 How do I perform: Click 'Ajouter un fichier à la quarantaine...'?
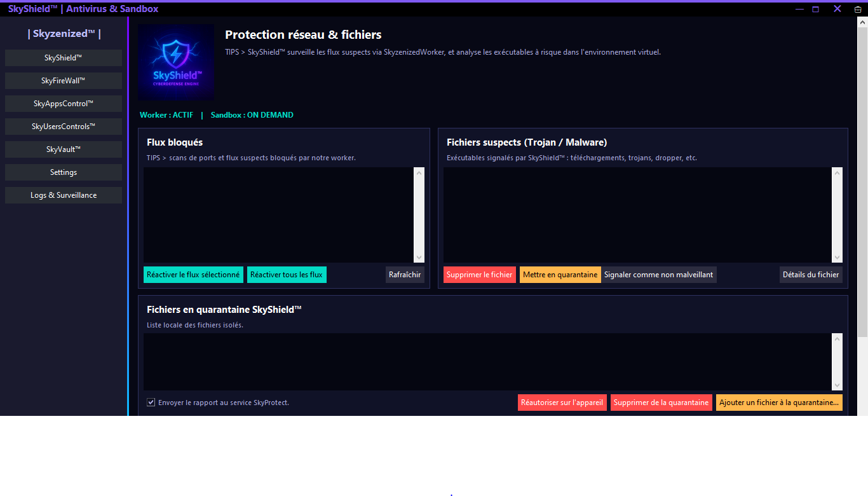pos(779,403)
